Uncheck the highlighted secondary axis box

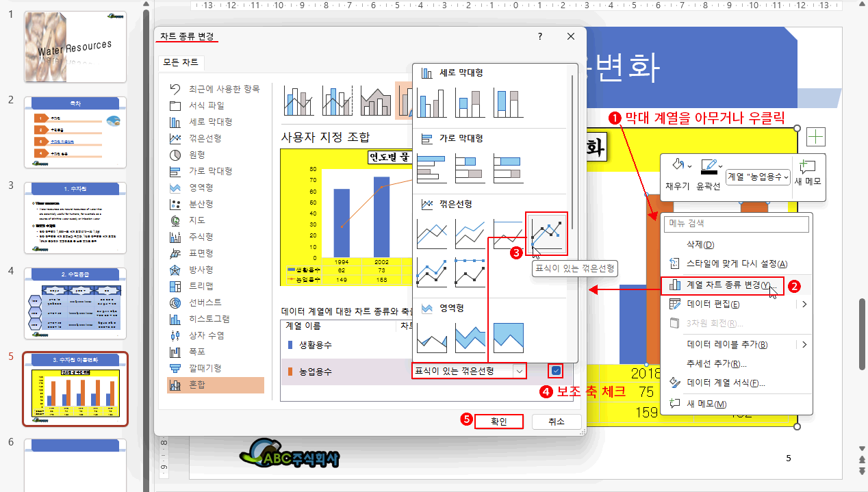pos(555,370)
